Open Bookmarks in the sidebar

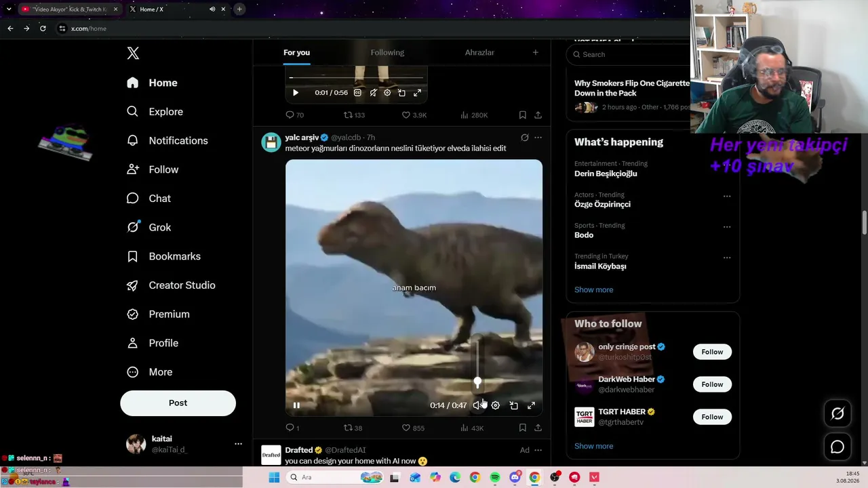coord(163,256)
